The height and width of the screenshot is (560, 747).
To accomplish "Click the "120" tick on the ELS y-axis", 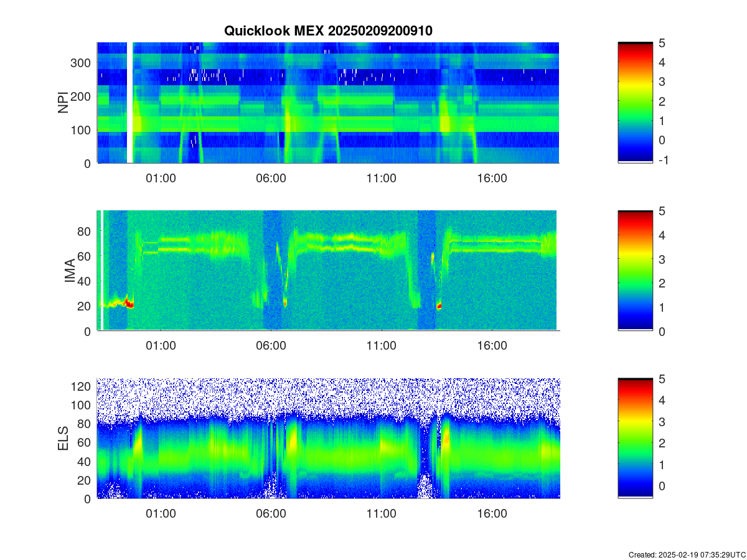I will (x=82, y=386).
